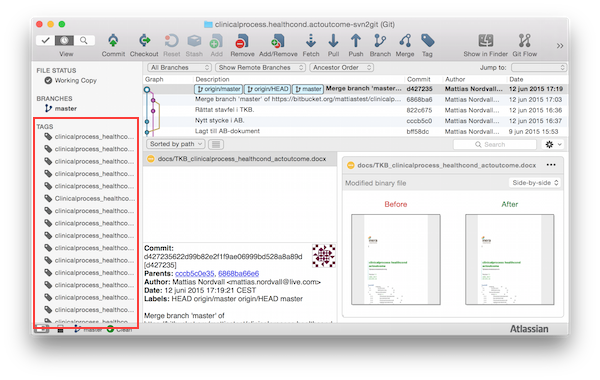Image resolution: width=600 pixels, height=380 pixels.
Task: Sort by the Date column header
Action: click(516, 79)
